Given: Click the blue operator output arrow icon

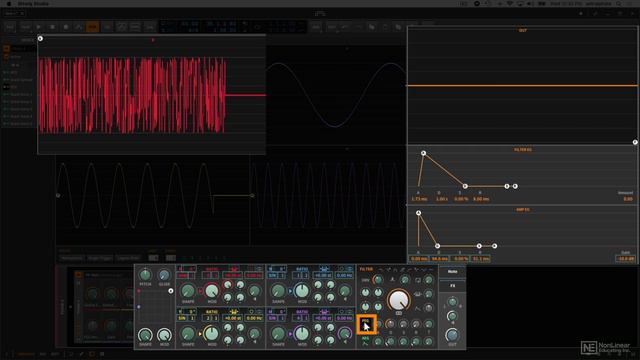Looking at the screenshot, I should tap(290, 291).
